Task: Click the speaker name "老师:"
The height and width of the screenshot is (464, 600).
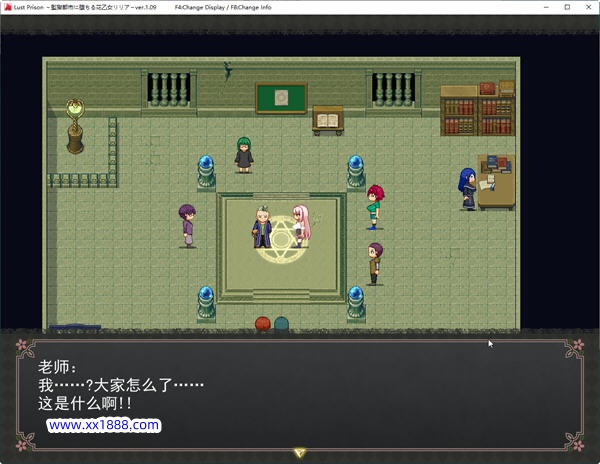Action: (57, 367)
